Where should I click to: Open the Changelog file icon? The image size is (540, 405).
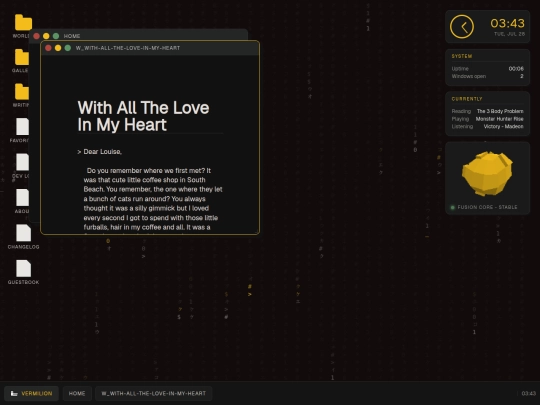pyautogui.click(x=23, y=233)
